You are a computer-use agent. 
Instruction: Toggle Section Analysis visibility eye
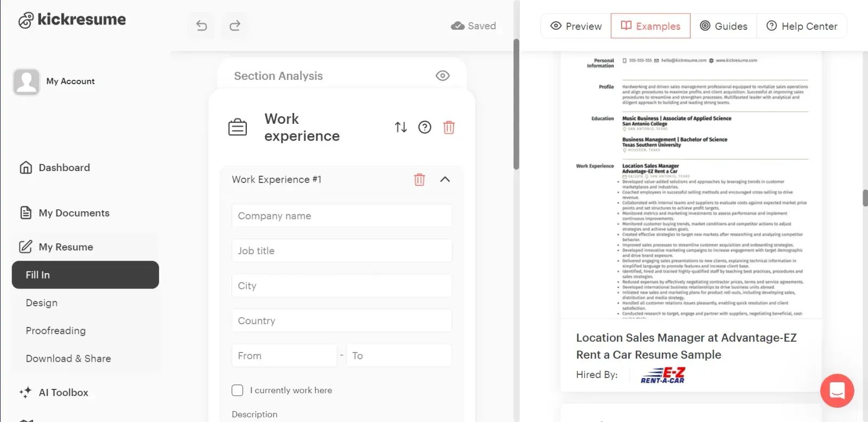point(443,75)
